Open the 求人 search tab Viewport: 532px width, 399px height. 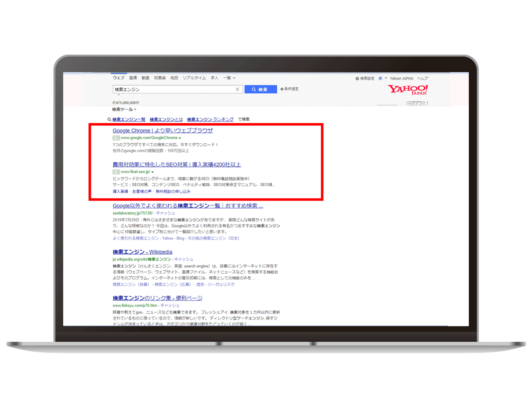[214, 78]
